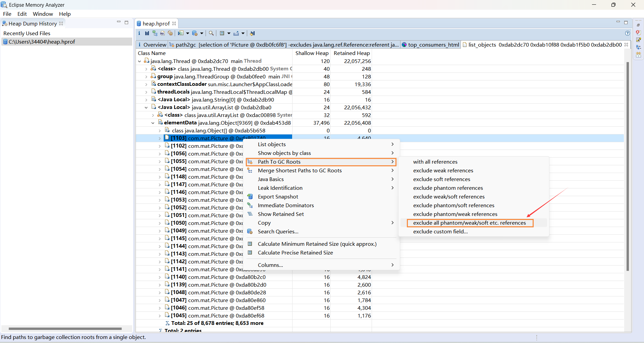Select 'Immediate Dominators' from context menu
This screenshot has height=343, width=644.
click(286, 206)
